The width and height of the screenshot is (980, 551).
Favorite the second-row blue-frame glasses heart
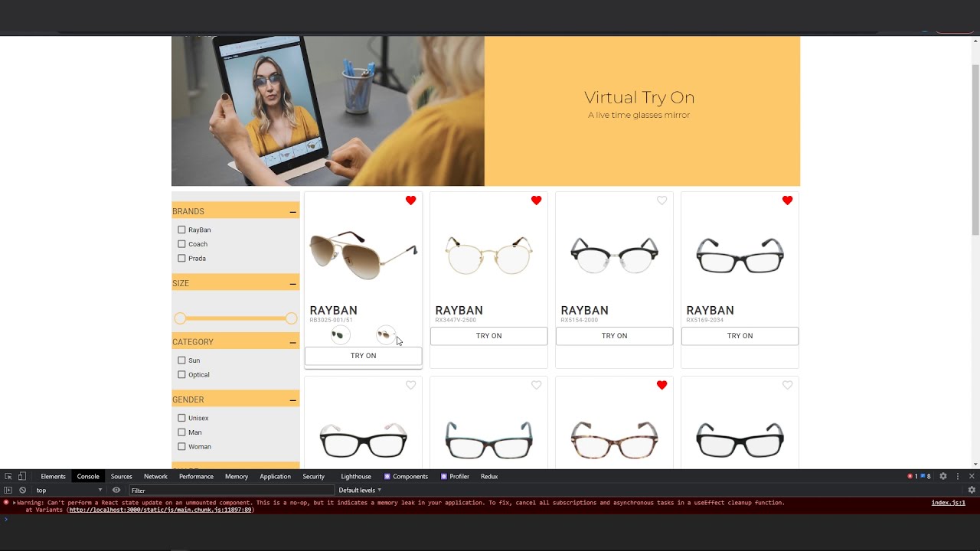coord(536,385)
